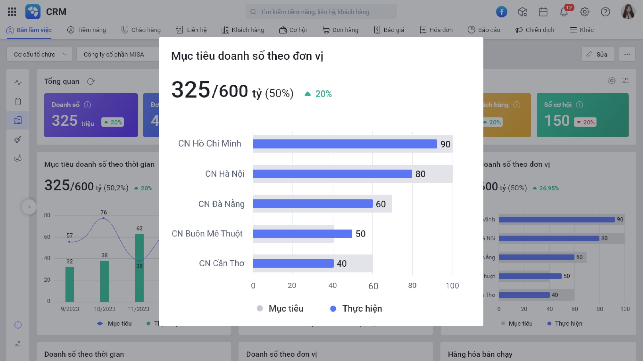Click the three-dots more options button
The image size is (644, 362).
[627, 54]
